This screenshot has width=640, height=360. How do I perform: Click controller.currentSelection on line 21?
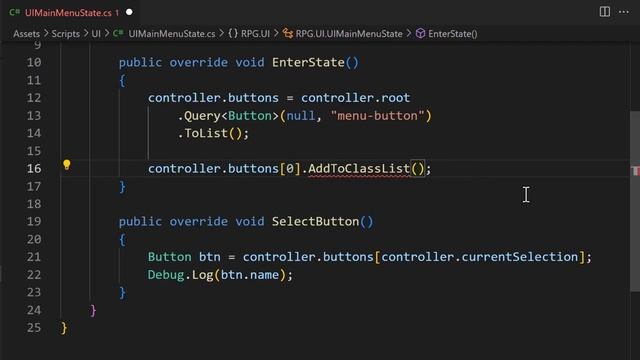480,257
